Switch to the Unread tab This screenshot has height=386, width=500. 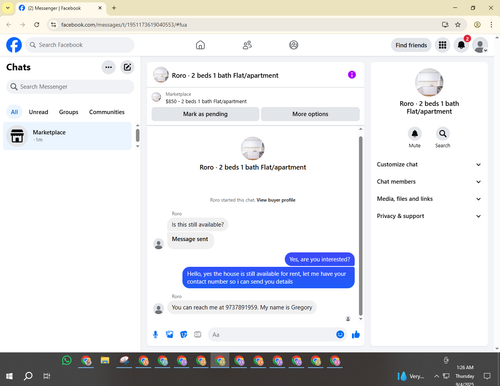(x=38, y=112)
